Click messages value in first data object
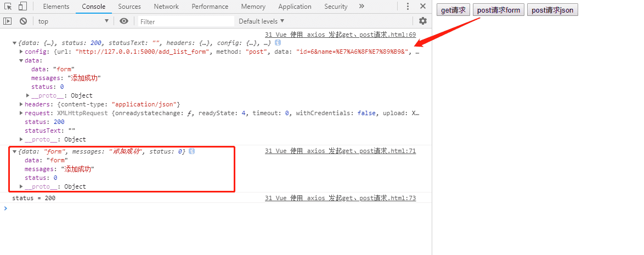This screenshot has height=255, width=644. (84, 78)
